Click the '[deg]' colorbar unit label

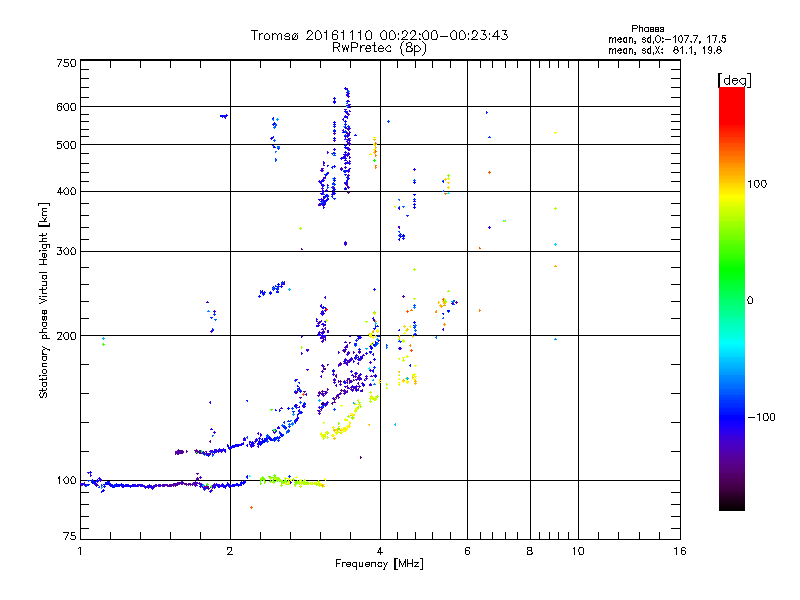pos(734,80)
